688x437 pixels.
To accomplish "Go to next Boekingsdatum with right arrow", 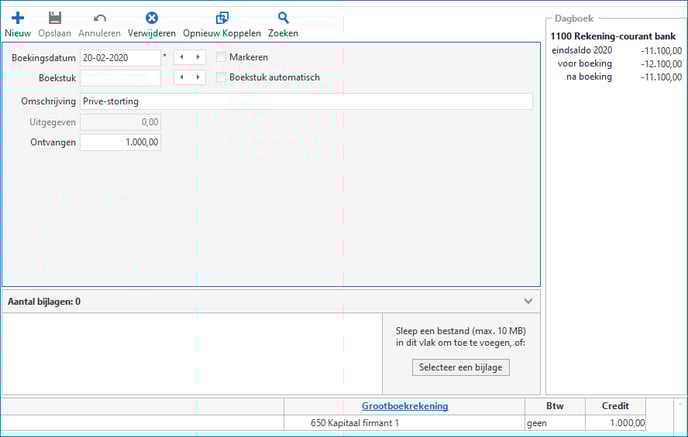I will click(198, 57).
